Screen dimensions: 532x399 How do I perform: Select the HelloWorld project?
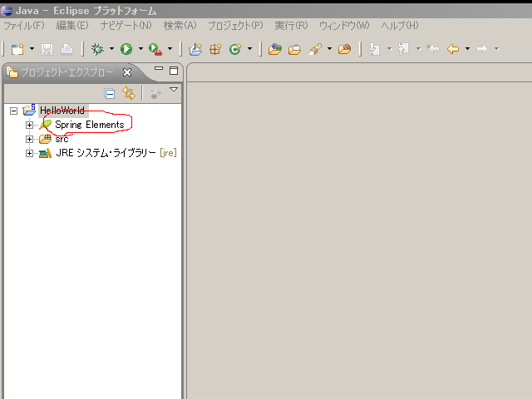click(x=62, y=111)
